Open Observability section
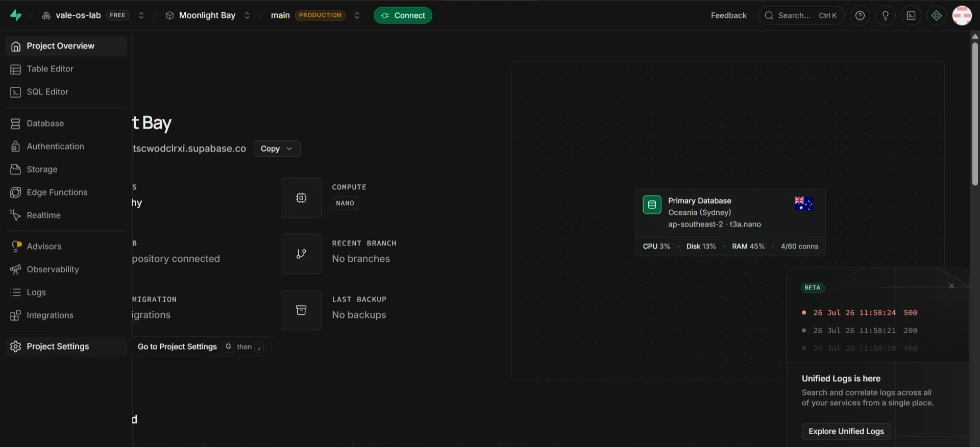 (66, 269)
